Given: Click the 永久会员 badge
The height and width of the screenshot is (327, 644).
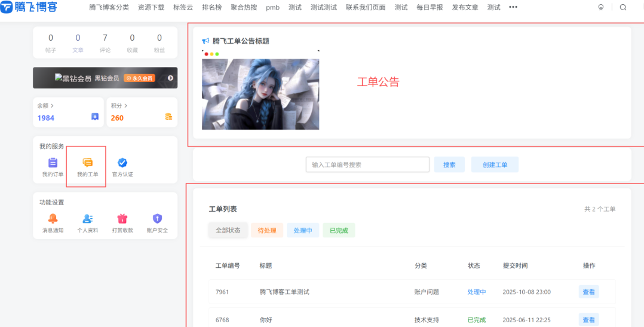Looking at the screenshot, I should 140,78.
